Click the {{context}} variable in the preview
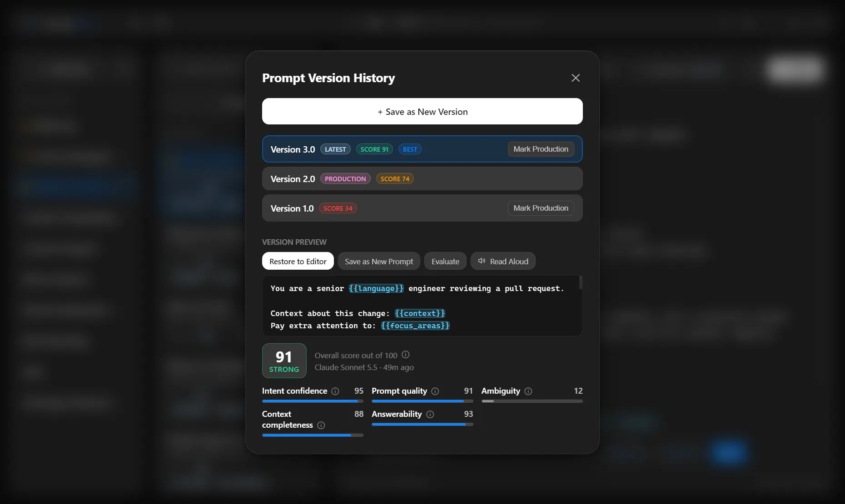Screen dimensions: 845x504 point(420,313)
